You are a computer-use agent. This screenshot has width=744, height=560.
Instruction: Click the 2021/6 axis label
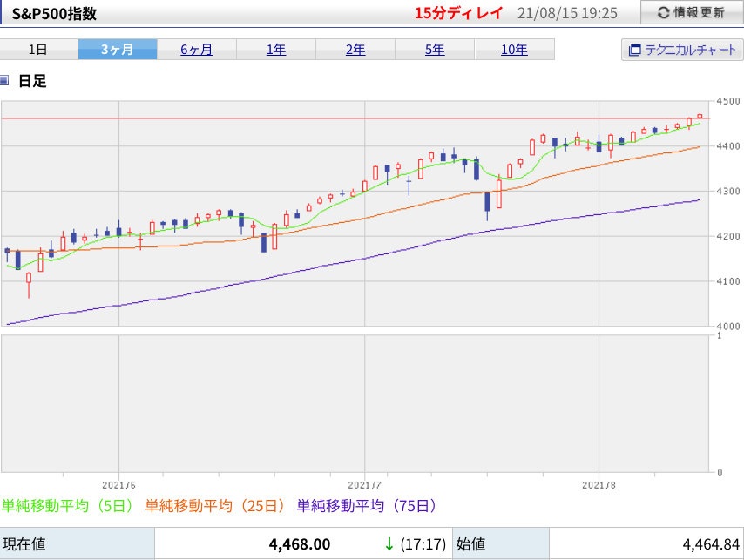pyautogui.click(x=118, y=485)
